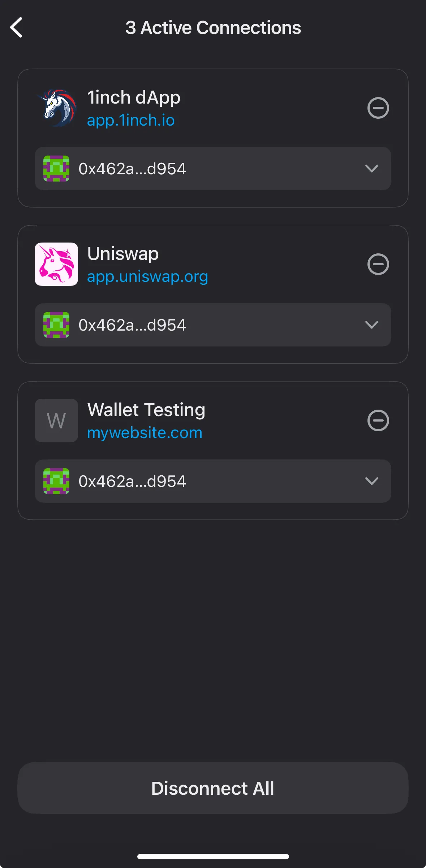
Task: Open the app.1inch.io link
Action: (131, 121)
